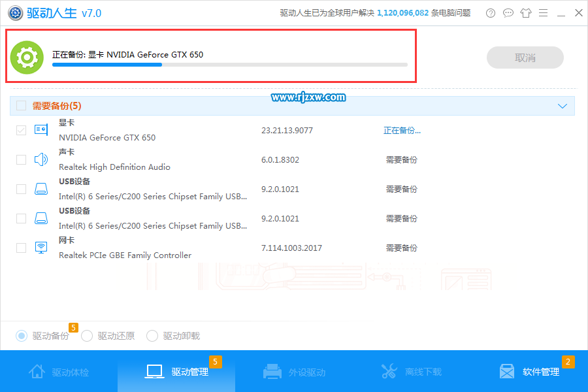
Task: Click the 显卡 graphics card device icon
Action: coord(41,130)
